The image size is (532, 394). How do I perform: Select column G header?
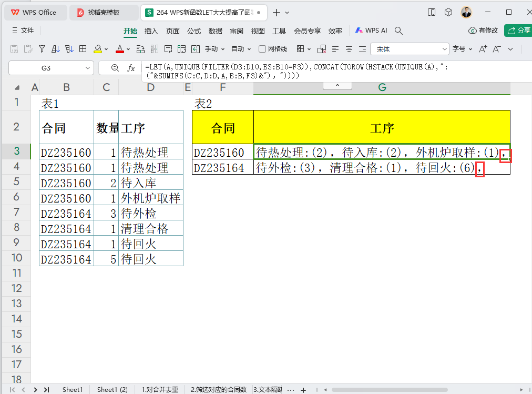[382, 87]
